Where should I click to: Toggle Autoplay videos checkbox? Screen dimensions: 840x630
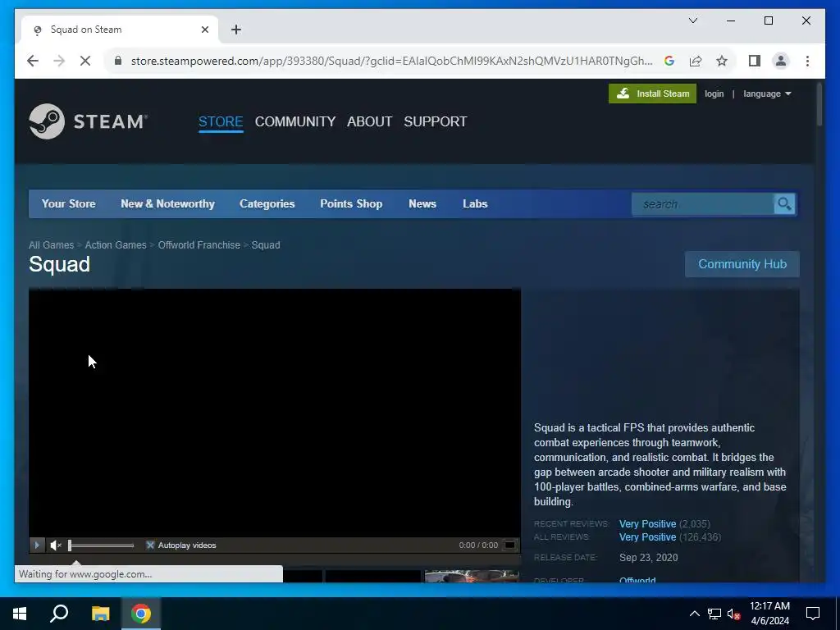coord(150,546)
